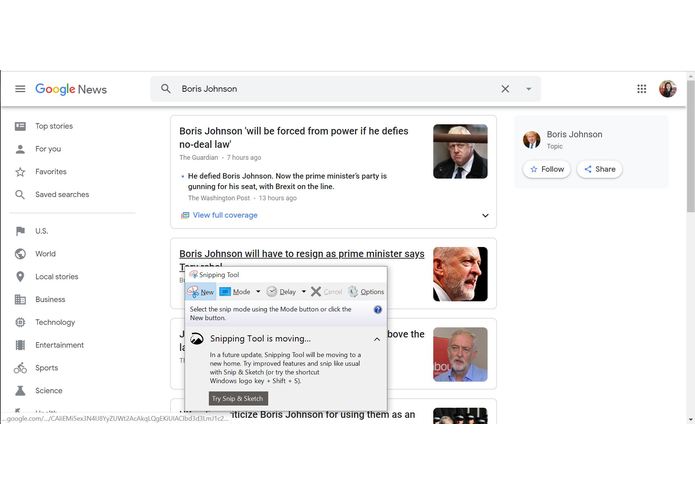Click the Favorites star icon
695x494 pixels.
pos(20,171)
